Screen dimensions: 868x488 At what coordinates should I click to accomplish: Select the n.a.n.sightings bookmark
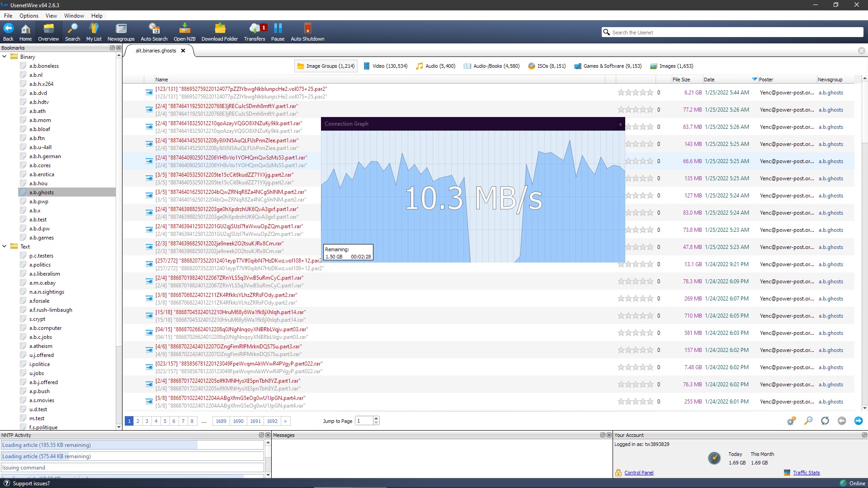point(47,292)
